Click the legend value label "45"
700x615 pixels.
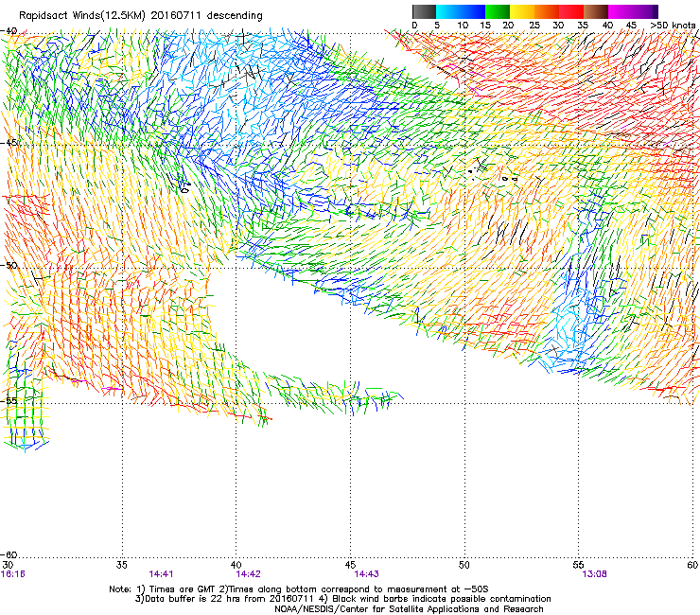pos(631,25)
